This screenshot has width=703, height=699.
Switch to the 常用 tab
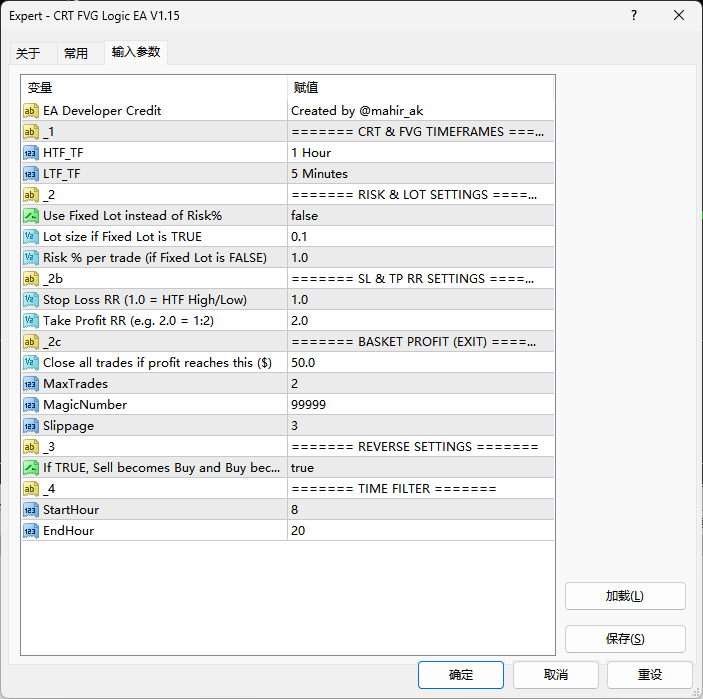(x=76, y=54)
